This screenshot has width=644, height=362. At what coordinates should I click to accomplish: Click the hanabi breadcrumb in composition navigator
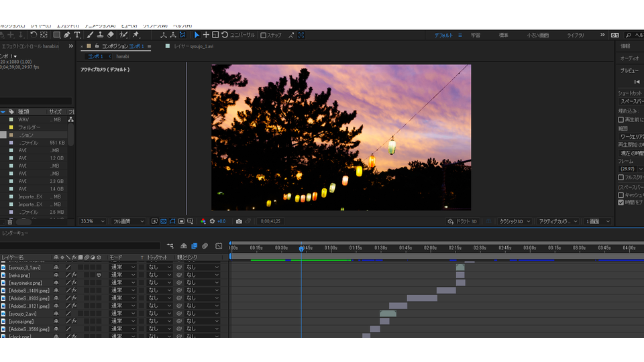click(122, 56)
